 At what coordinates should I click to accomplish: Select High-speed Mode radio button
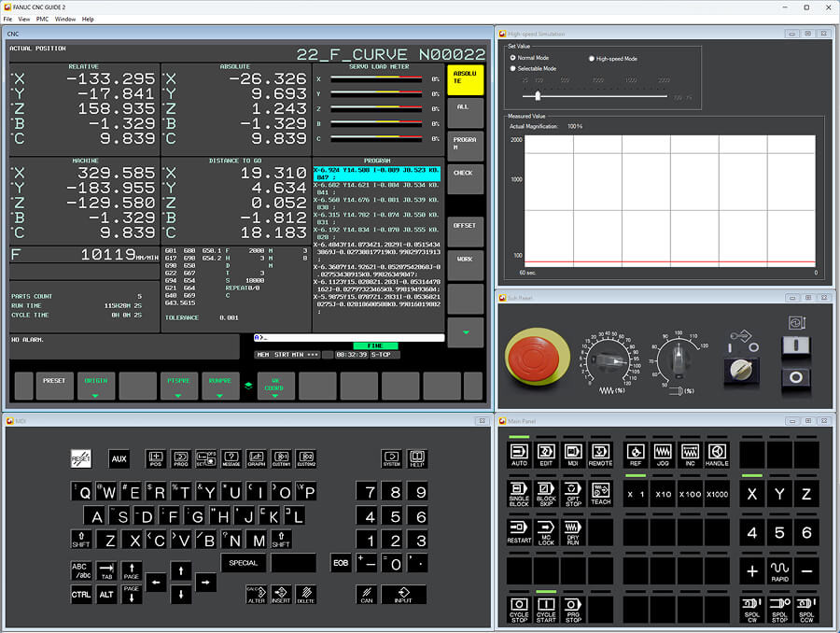(x=592, y=58)
